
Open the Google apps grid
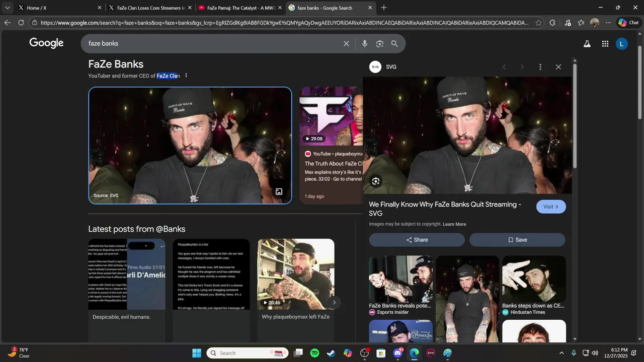click(605, 44)
